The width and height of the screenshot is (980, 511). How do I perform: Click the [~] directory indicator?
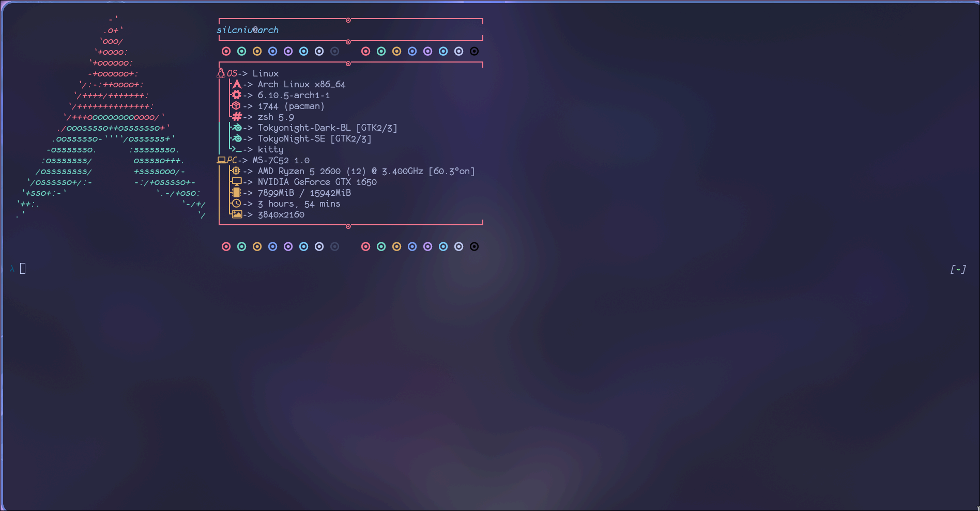(x=958, y=269)
